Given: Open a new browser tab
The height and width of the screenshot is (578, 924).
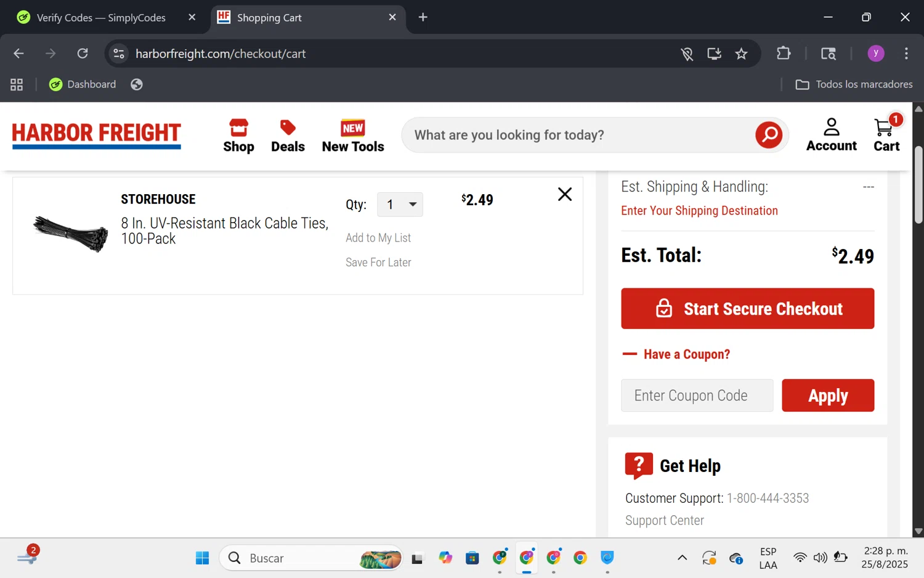Looking at the screenshot, I should coord(423,17).
